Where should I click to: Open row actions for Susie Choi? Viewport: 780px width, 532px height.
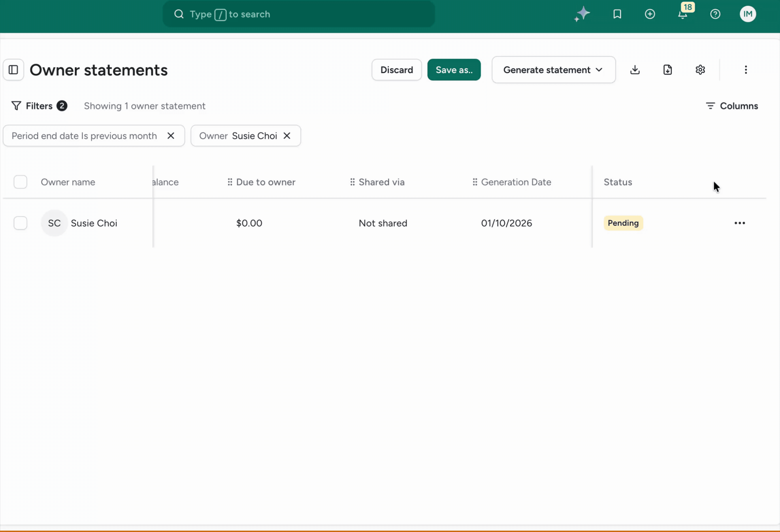(740, 223)
